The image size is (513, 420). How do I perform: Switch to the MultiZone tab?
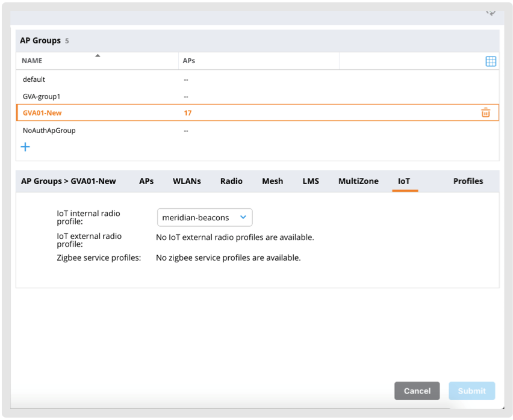click(358, 181)
